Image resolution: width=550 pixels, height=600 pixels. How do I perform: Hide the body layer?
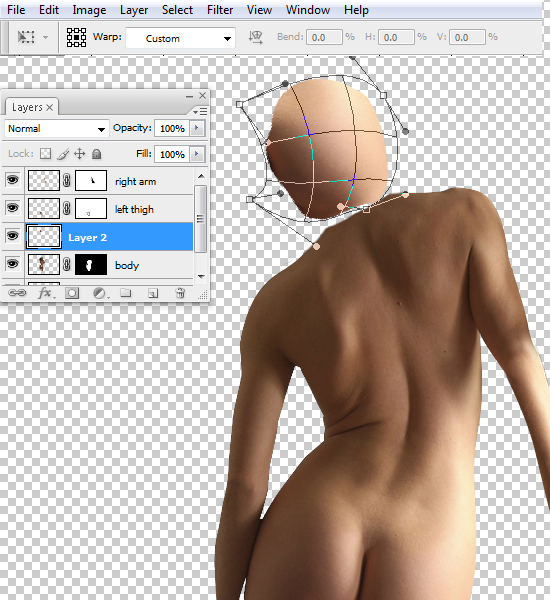13,264
